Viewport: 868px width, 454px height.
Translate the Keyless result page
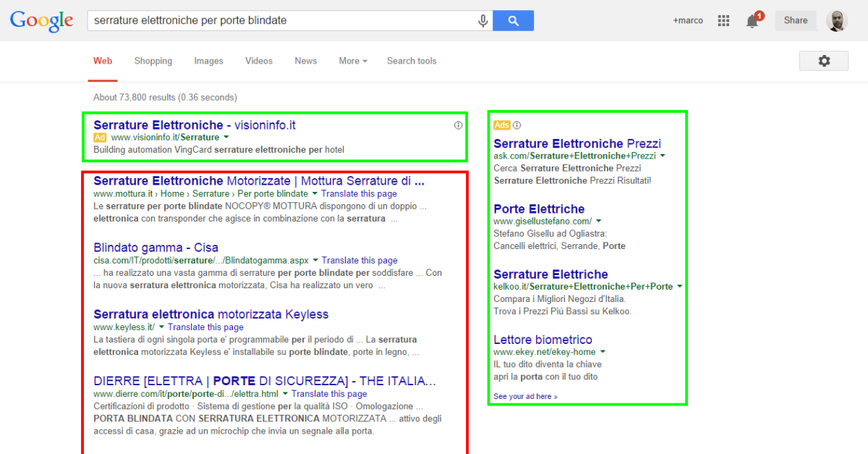[205, 327]
